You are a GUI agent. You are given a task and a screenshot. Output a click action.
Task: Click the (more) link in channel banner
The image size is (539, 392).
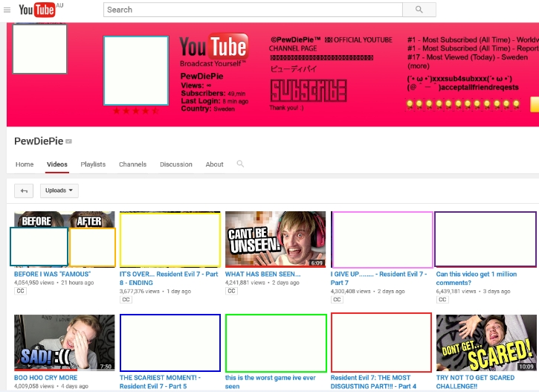419,66
